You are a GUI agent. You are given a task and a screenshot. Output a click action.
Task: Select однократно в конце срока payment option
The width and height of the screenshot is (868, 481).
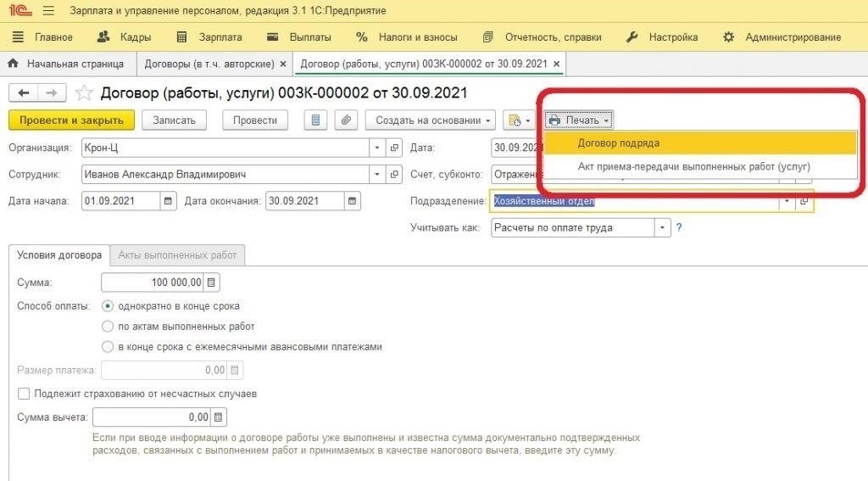[108, 306]
